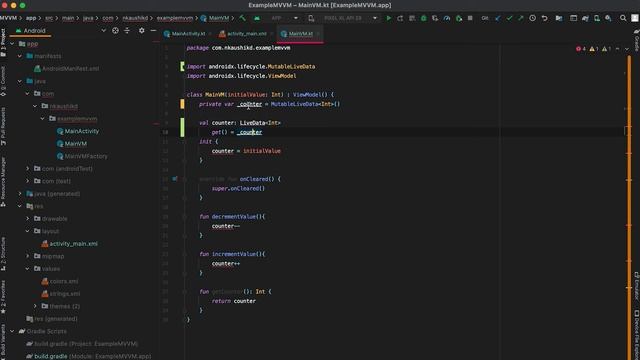Image resolution: width=640 pixels, height=360 pixels.
Task: Click the Git push green arrow
Action: click(x=521, y=18)
